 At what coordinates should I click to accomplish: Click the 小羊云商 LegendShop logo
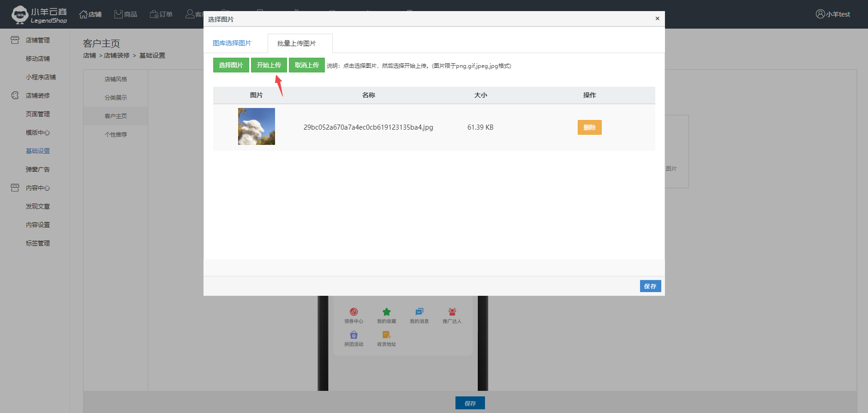pyautogui.click(x=40, y=15)
